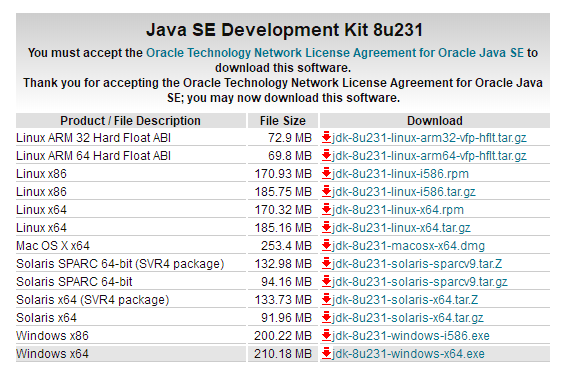The width and height of the screenshot is (568, 372).
Task: Click the 69.8 MB file size cell
Action: [283, 156]
